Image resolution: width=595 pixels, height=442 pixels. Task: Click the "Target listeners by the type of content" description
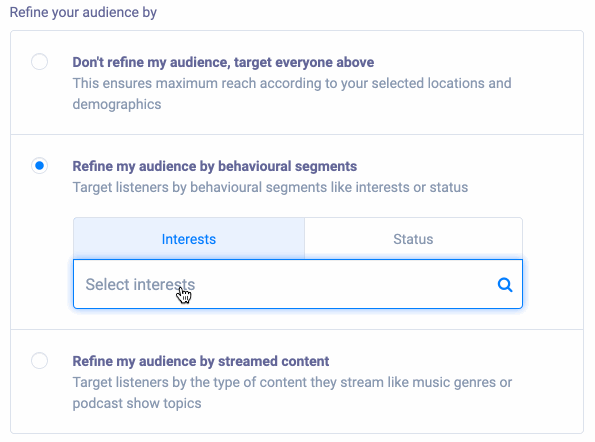tap(292, 392)
